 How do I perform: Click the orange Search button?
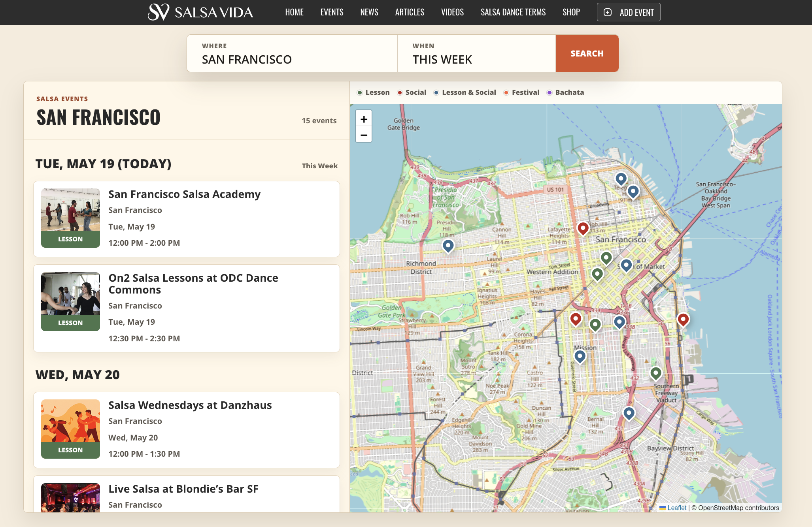pyautogui.click(x=587, y=53)
